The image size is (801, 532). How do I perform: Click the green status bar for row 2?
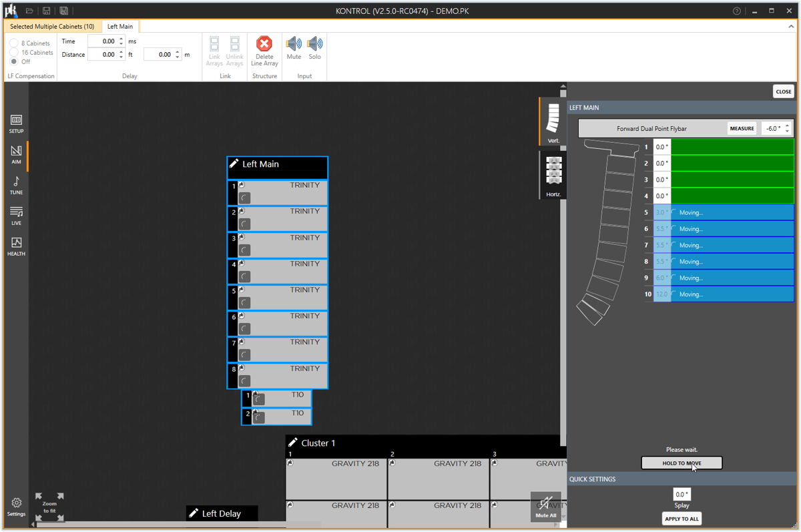coord(732,164)
